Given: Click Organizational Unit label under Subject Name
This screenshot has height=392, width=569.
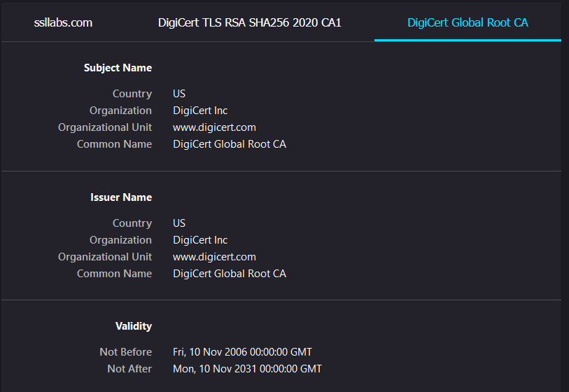Looking at the screenshot, I should click(105, 127).
